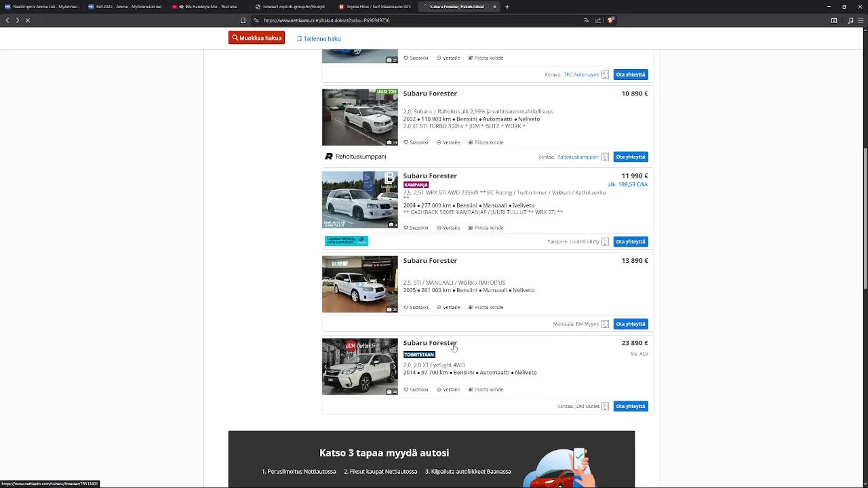The width and height of the screenshot is (868, 488).
Task: Click the alk. 189,59 €/kk financing link
Action: click(x=628, y=184)
